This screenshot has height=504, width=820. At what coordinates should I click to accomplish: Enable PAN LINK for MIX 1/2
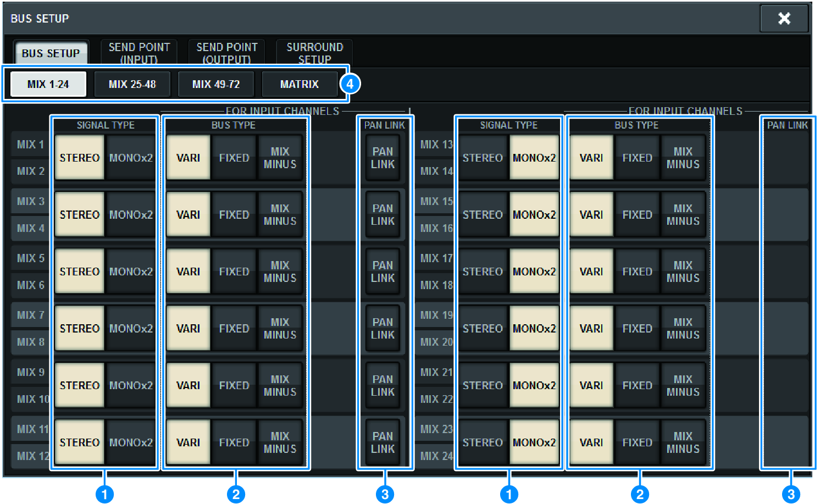(x=383, y=157)
